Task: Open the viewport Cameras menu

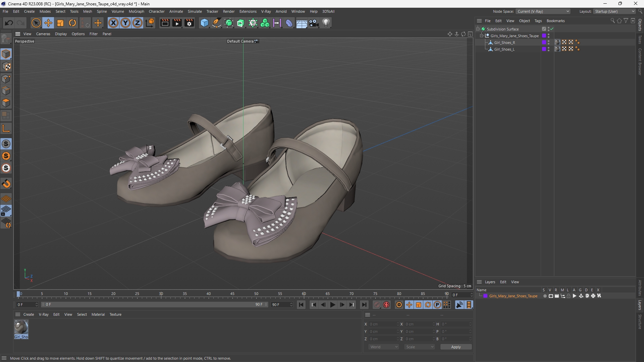Action: (43, 34)
